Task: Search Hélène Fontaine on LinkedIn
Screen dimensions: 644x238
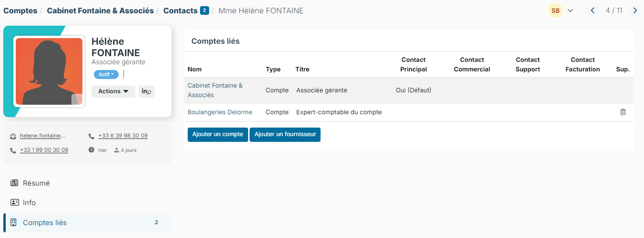Action: [146, 91]
